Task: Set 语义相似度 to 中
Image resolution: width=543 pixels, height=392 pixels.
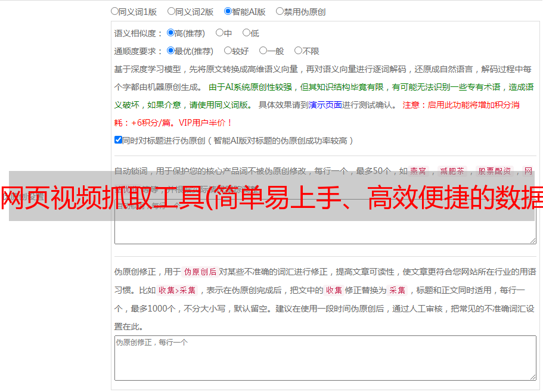Action: [219, 33]
